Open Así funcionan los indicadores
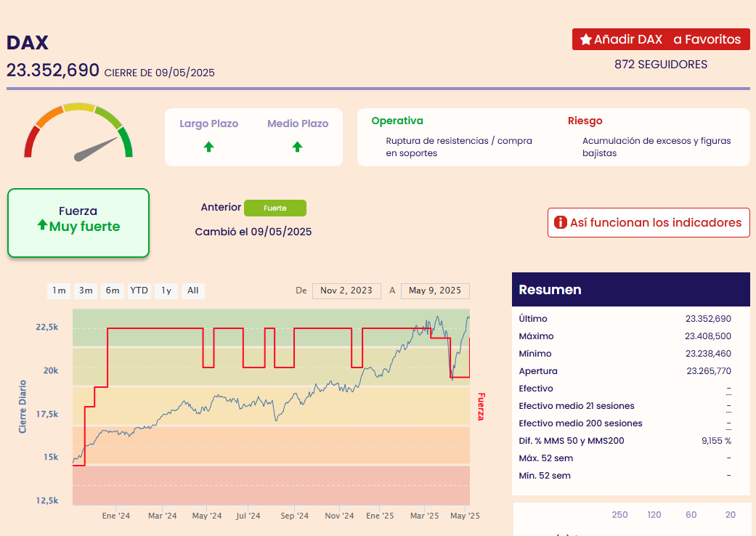Image resolution: width=756 pixels, height=536 pixels. 649,222
